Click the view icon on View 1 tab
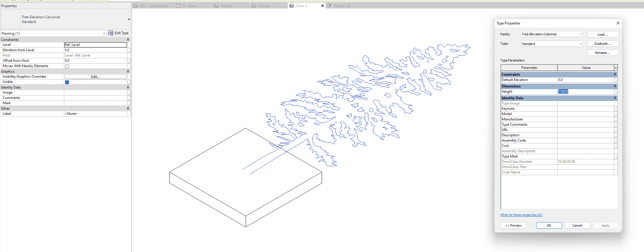This screenshot has height=252, width=644. 291,6
